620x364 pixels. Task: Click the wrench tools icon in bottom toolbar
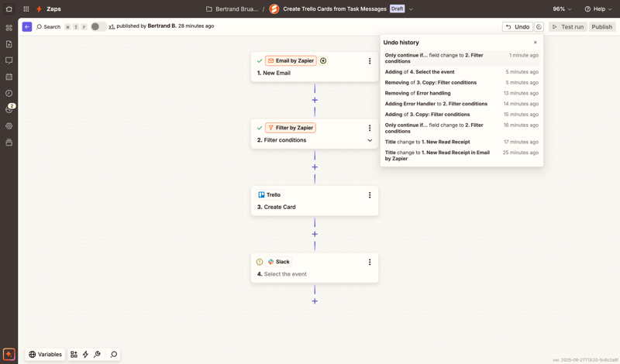tap(97, 354)
